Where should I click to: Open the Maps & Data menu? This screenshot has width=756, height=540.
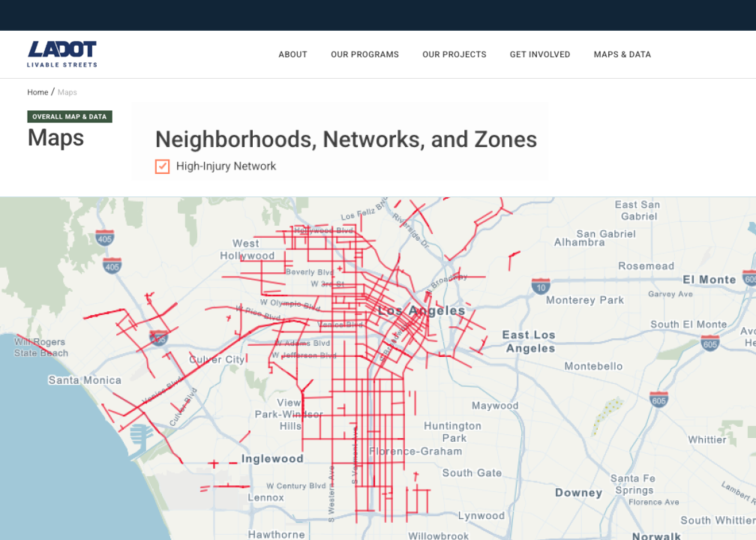(622, 54)
